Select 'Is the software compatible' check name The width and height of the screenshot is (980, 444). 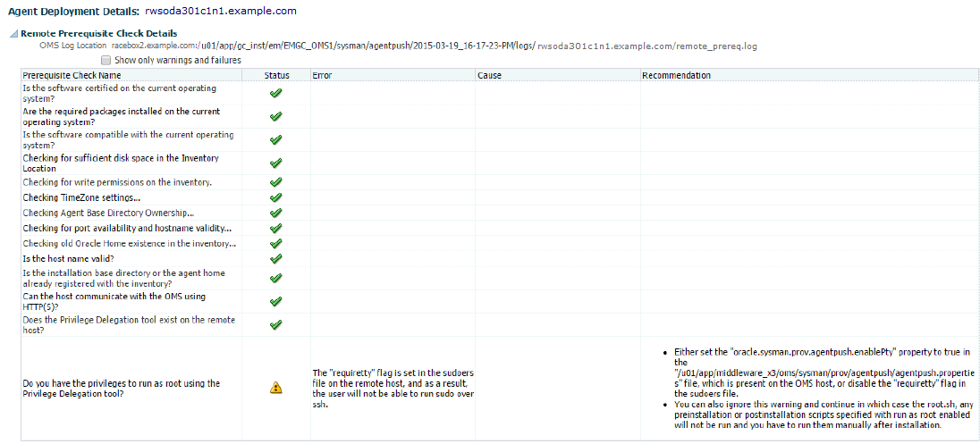(128, 139)
